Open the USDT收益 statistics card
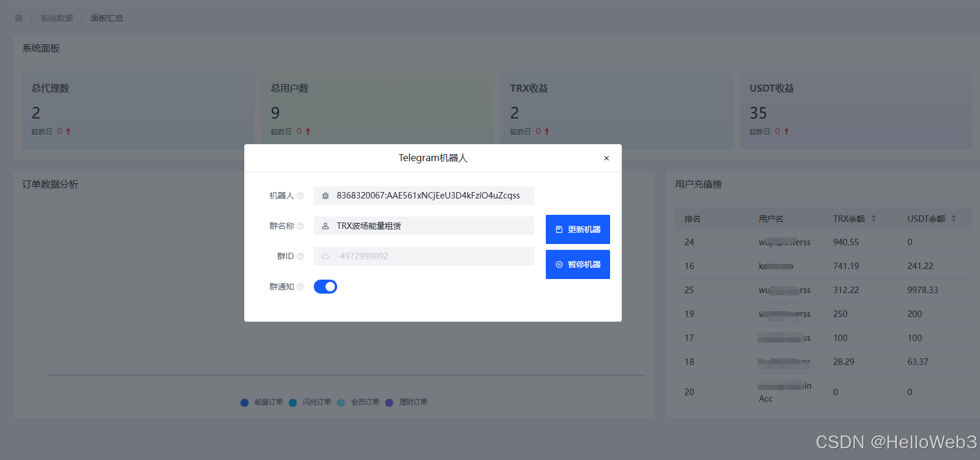 click(856, 110)
